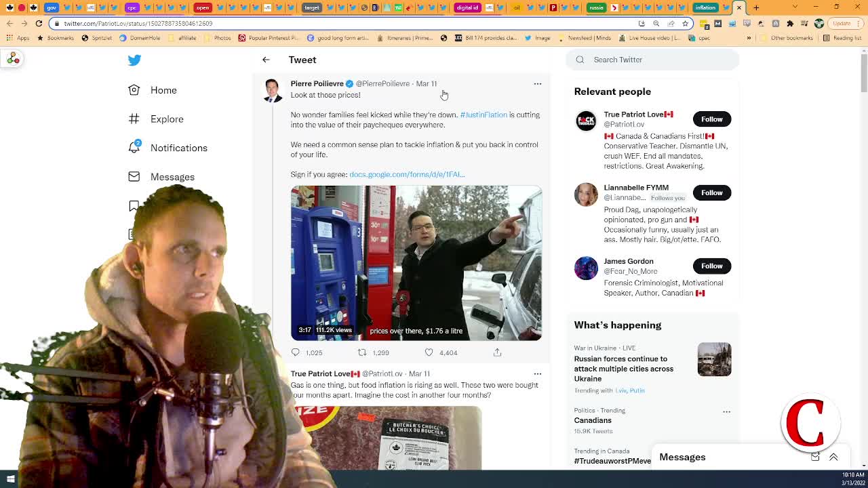868x488 pixels.
Task: Switch to the 'cpc' tab group
Action: pos(132,7)
